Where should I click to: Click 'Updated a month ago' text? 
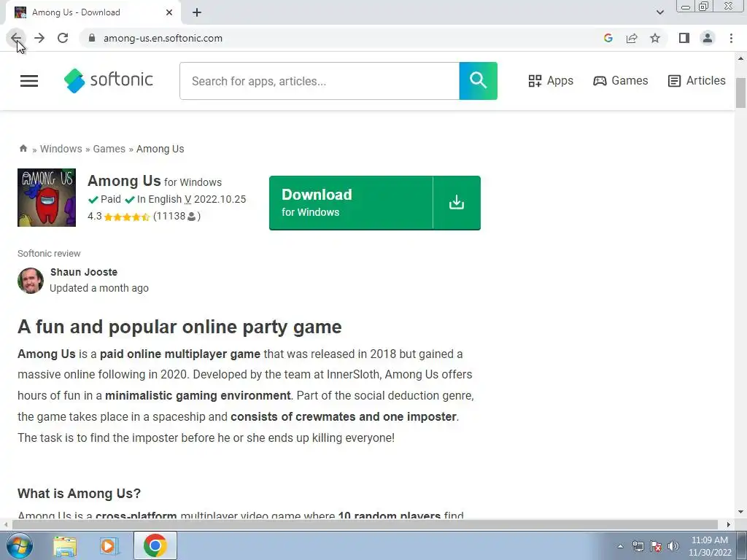click(x=99, y=288)
